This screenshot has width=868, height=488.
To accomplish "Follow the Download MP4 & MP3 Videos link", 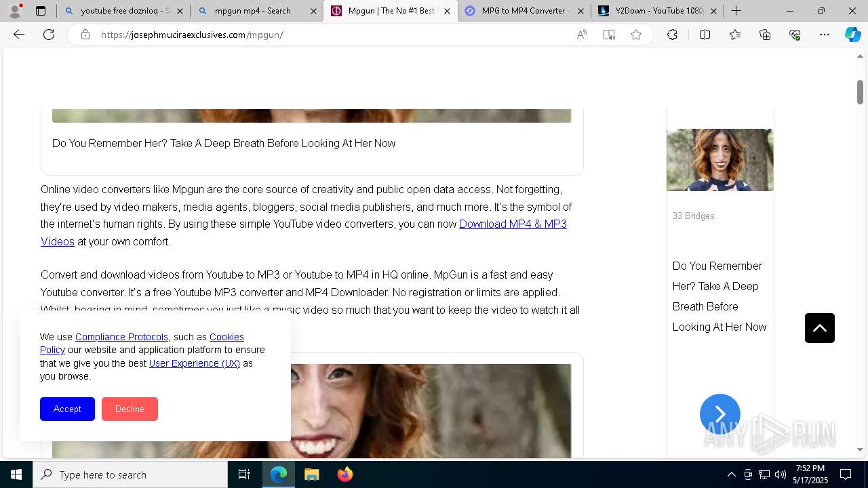I will 513,224.
